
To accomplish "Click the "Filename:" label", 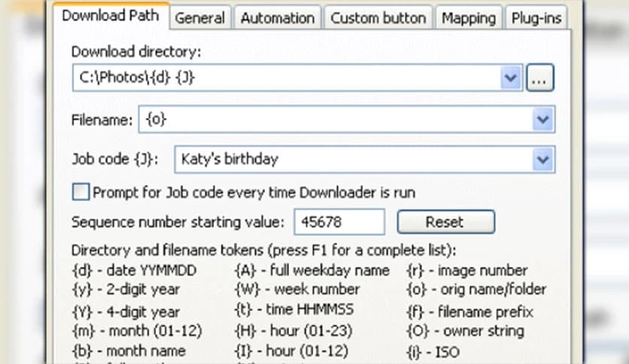I will (x=102, y=120).
